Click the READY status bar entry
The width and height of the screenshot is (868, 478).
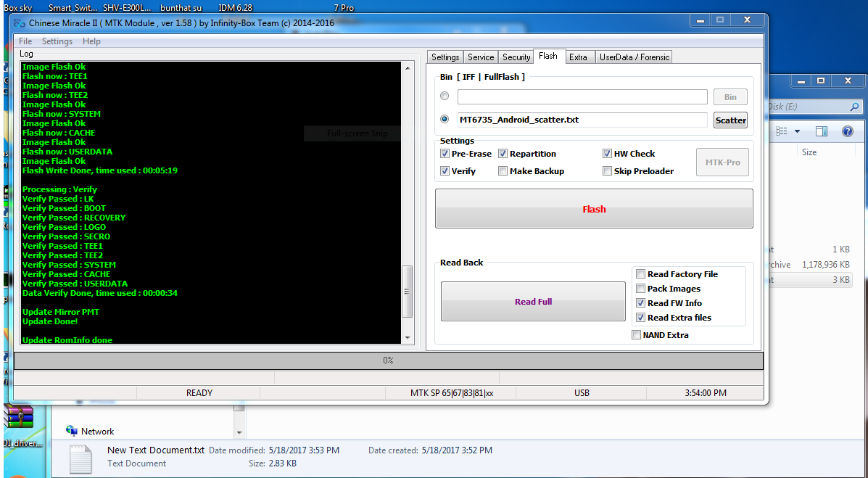click(x=199, y=392)
